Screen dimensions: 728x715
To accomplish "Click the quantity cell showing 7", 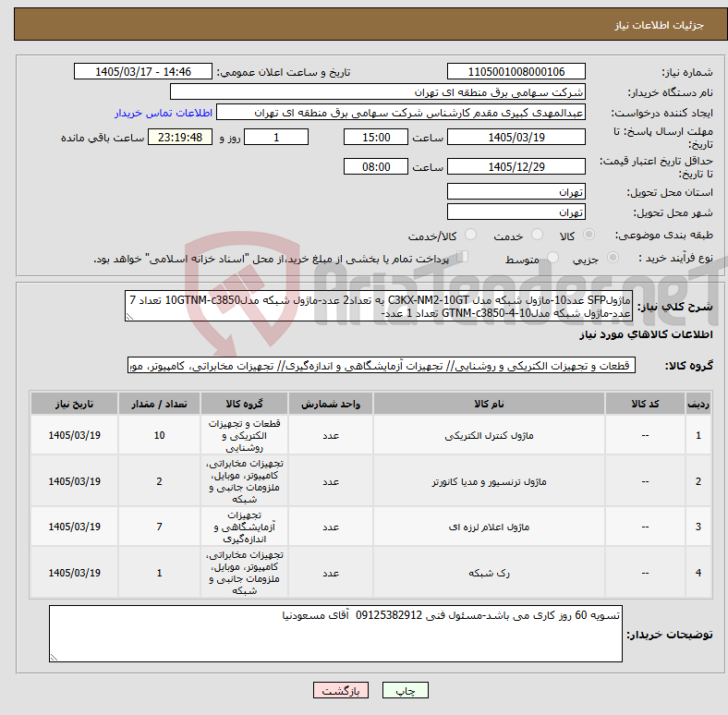I will (x=159, y=527).
